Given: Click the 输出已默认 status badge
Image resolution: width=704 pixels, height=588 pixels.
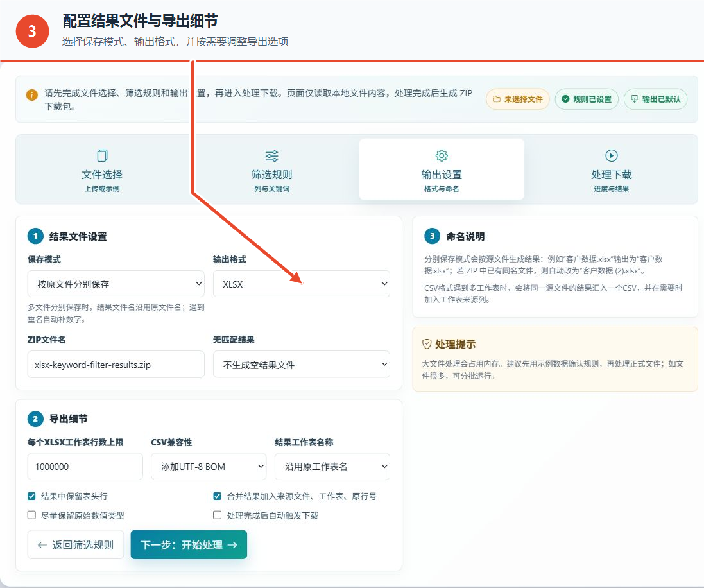Looking at the screenshot, I should [655, 99].
